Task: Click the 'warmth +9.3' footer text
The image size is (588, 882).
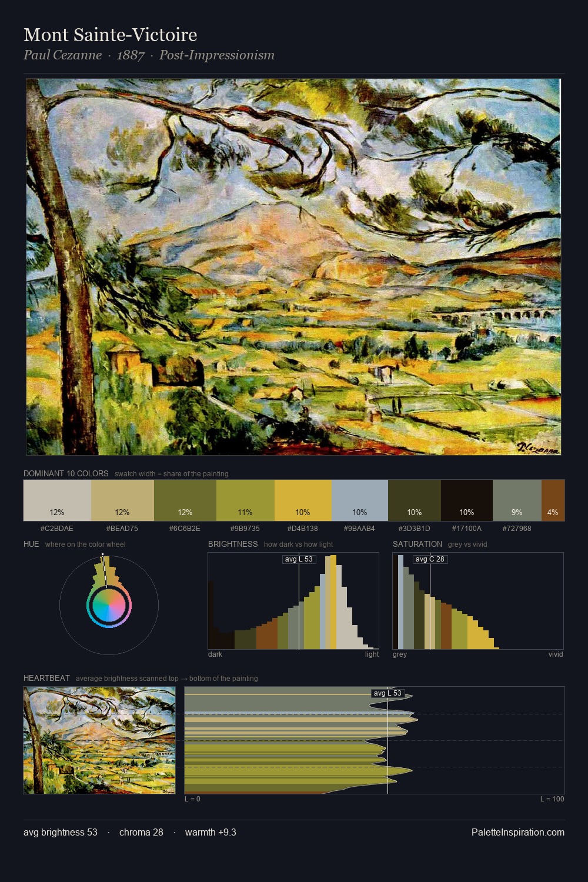Action: (211, 832)
